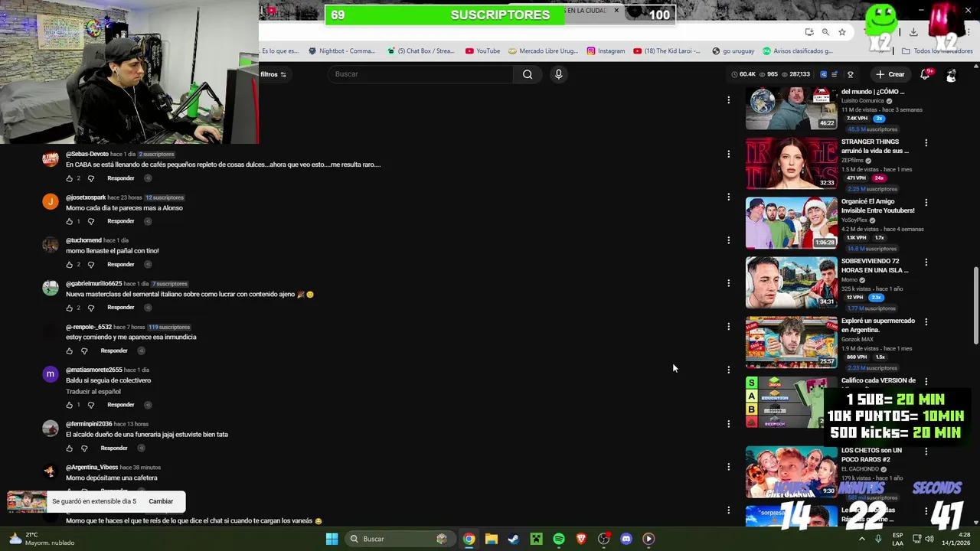
Task: Open options menu for @matiasmorete2655 comment
Action: 728,370
